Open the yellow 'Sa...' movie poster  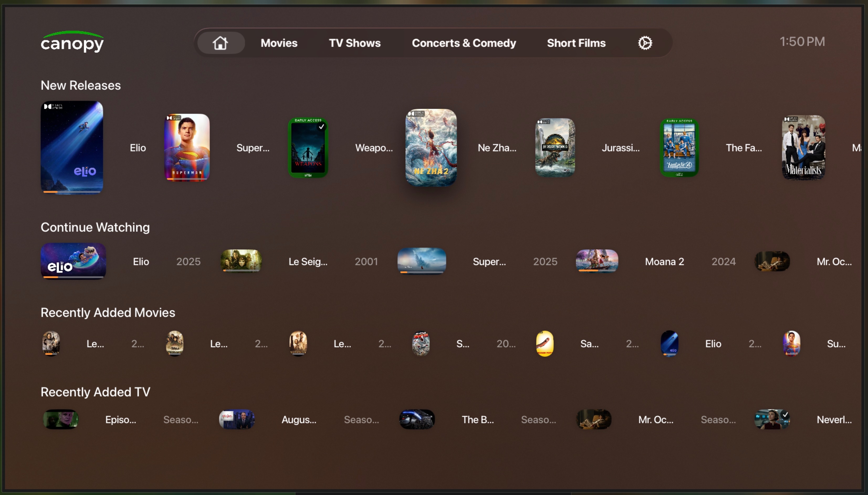tap(545, 343)
